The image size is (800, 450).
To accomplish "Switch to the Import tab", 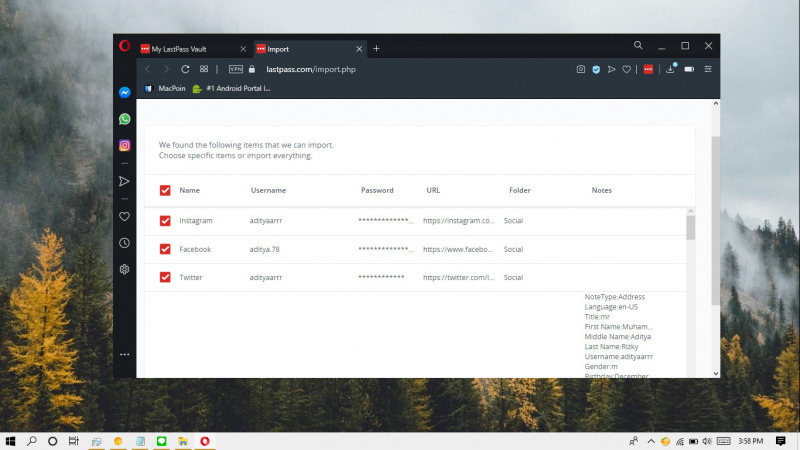I will pyautogui.click(x=309, y=49).
